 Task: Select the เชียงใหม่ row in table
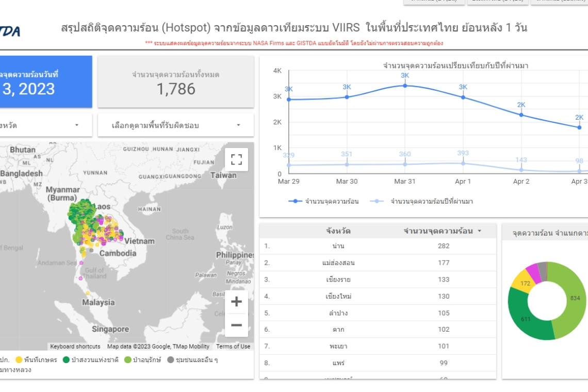pyautogui.click(x=338, y=296)
